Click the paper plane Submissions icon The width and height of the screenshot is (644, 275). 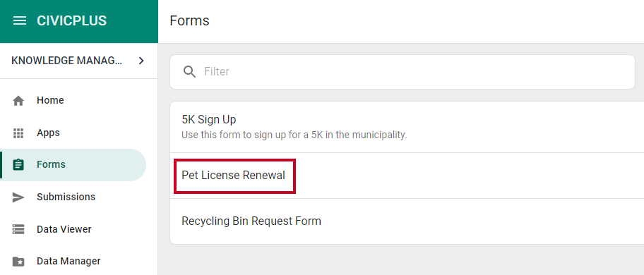tap(18, 197)
